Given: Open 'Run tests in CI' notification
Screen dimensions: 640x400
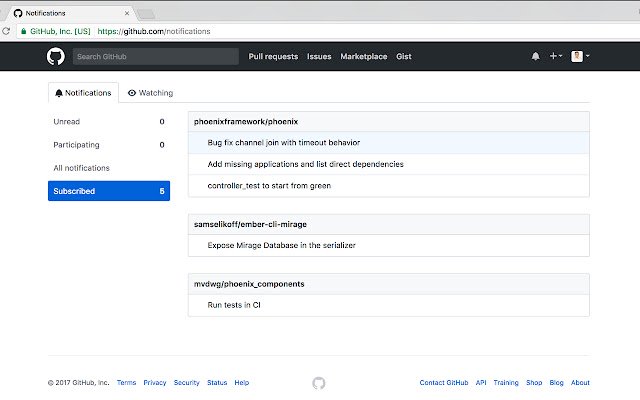Looking at the screenshot, I should coord(234,305).
